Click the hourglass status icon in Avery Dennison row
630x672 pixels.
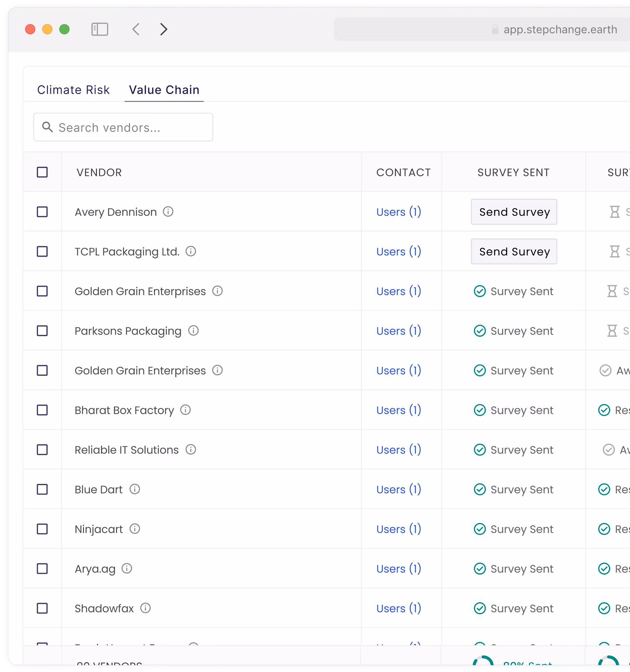click(614, 212)
